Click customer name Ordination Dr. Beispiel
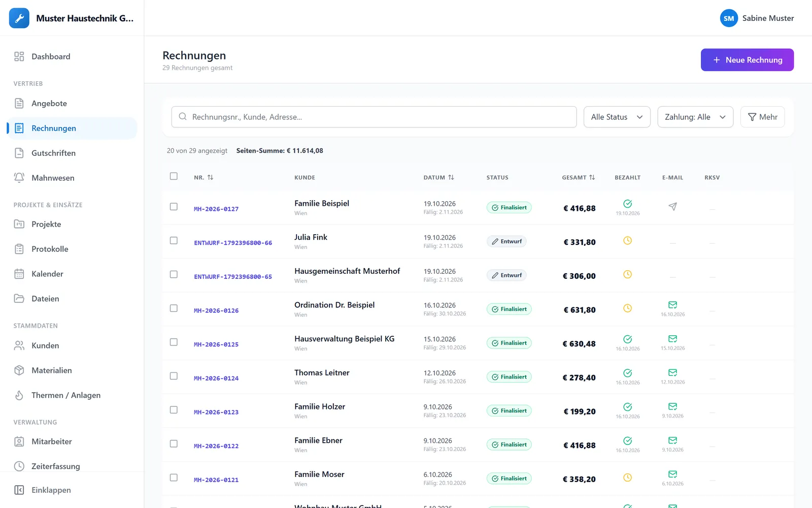812x508 pixels. point(334,305)
